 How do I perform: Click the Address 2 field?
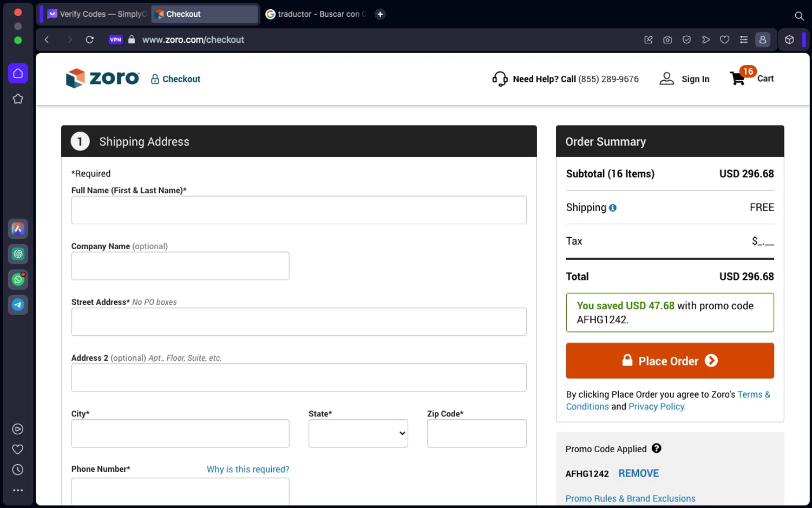[299, 377]
